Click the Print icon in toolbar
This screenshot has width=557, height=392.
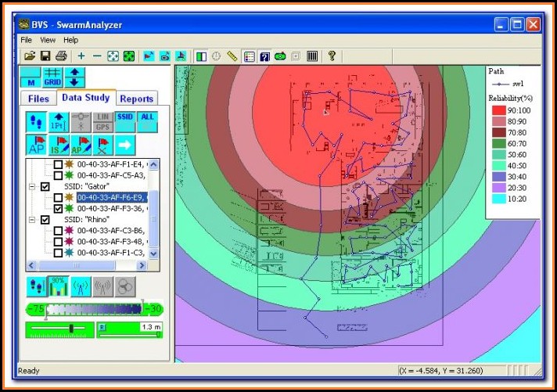[x=60, y=56]
